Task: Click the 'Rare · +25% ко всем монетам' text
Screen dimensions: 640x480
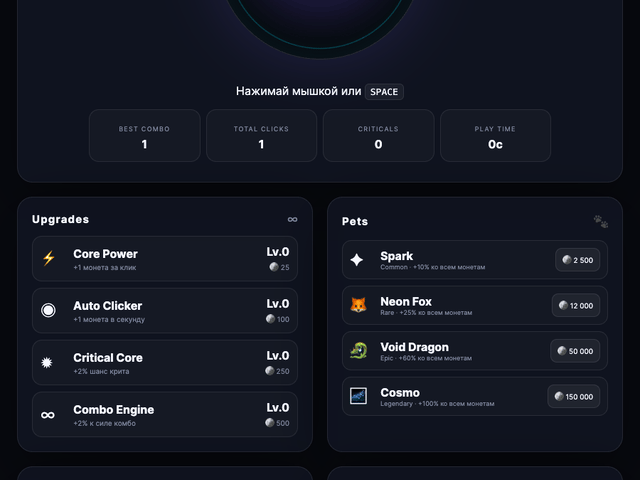Action: pyautogui.click(x=426, y=313)
